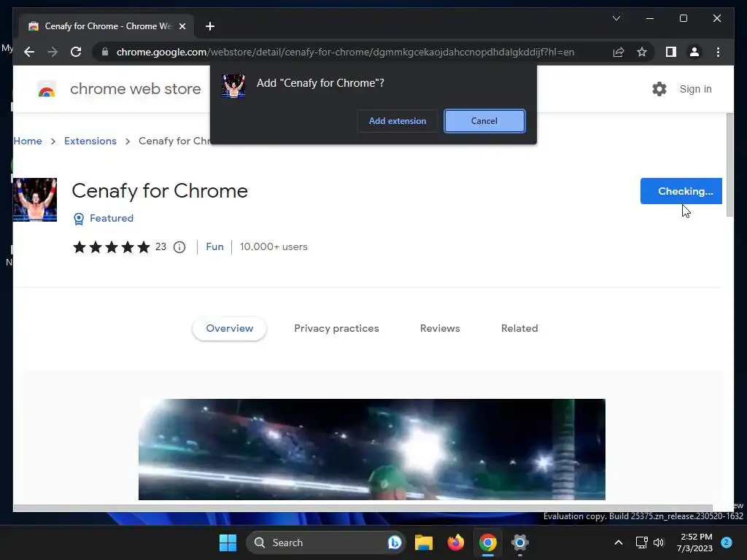
Task: Open a new tab
Action: [x=209, y=26]
